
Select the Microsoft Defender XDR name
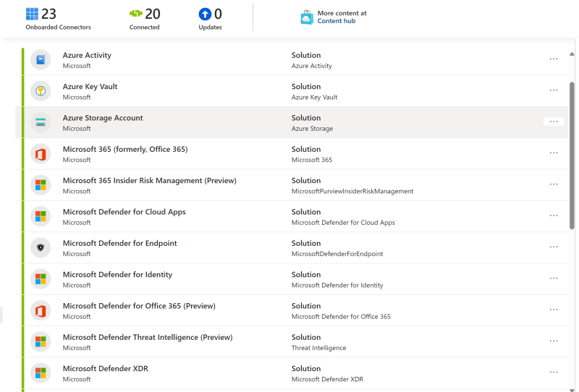click(106, 369)
